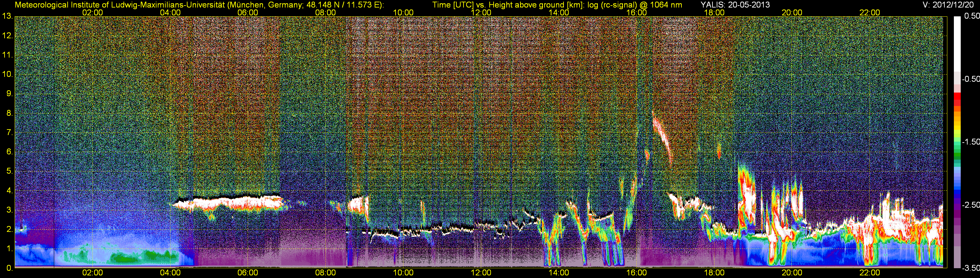Click the 8. height axis label

click(x=9, y=113)
